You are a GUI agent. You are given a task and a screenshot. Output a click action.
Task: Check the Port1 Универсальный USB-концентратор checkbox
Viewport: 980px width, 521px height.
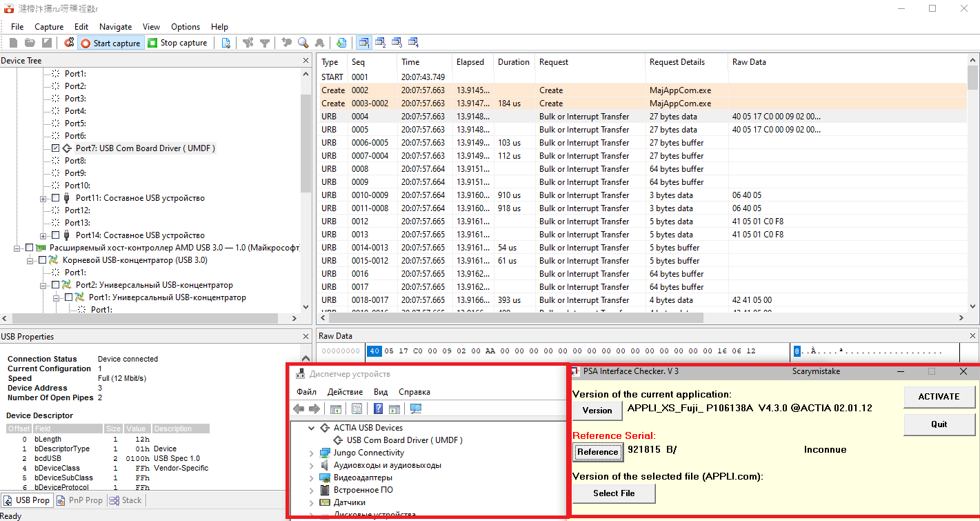(68, 297)
